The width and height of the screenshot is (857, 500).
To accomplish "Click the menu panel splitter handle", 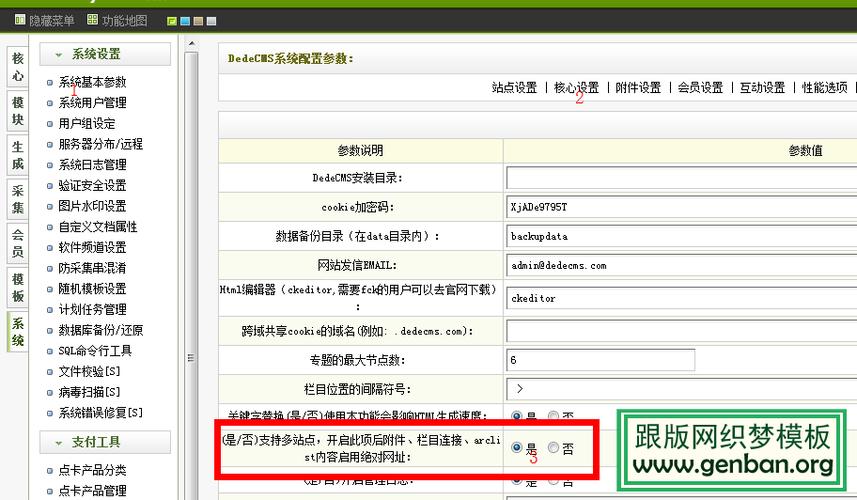I will tap(191, 358).
